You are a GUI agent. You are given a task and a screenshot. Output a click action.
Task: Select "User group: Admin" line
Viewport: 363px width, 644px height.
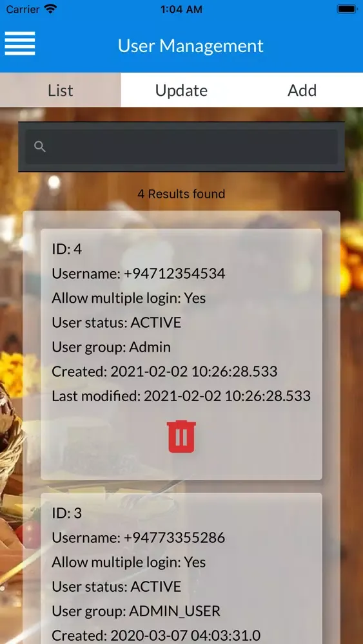click(x=111, y=347)
